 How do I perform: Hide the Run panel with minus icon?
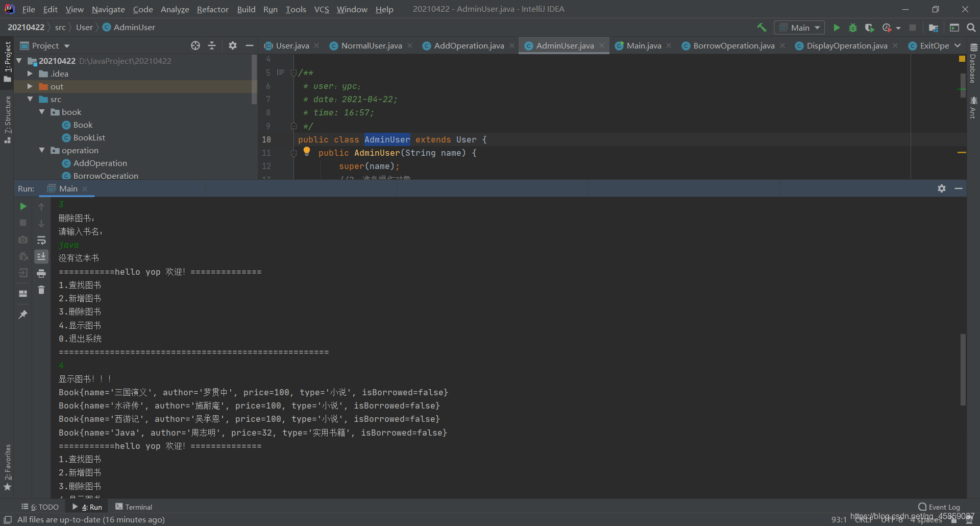coord(959,188)
